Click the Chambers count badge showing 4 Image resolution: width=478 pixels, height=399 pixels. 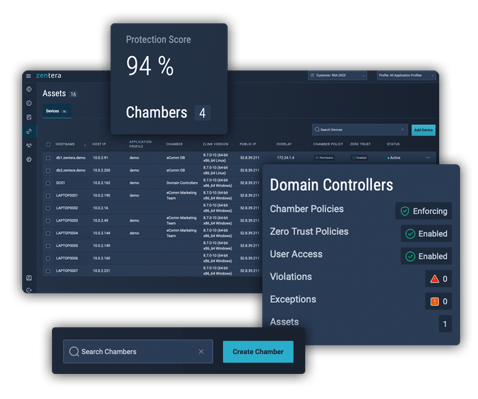pos(202,113)
